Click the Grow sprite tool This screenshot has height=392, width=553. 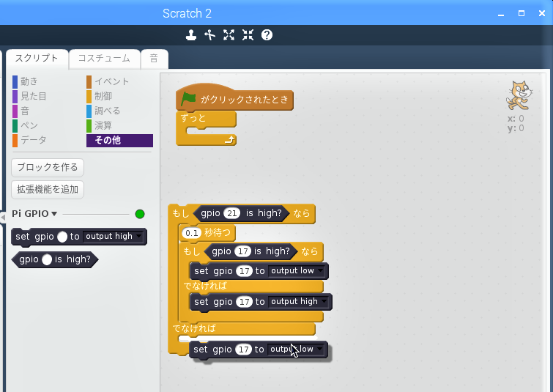click(x=229, y=35)
